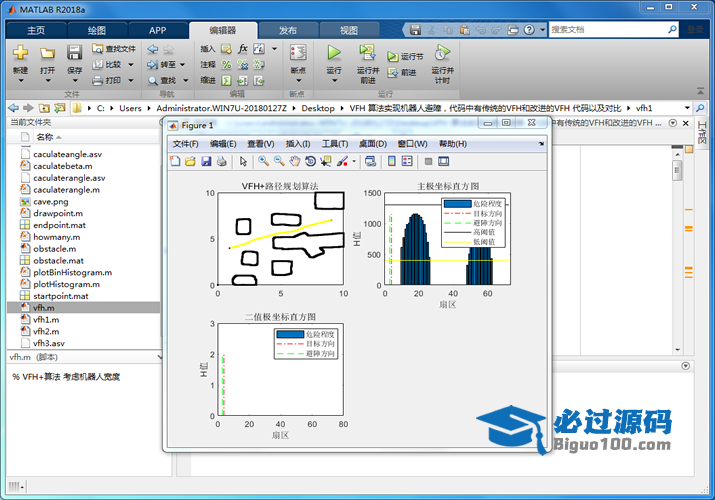Click Insert Colorbar icon in Figure 1
The height and width of the screenshot is (500, 715).
391,161
